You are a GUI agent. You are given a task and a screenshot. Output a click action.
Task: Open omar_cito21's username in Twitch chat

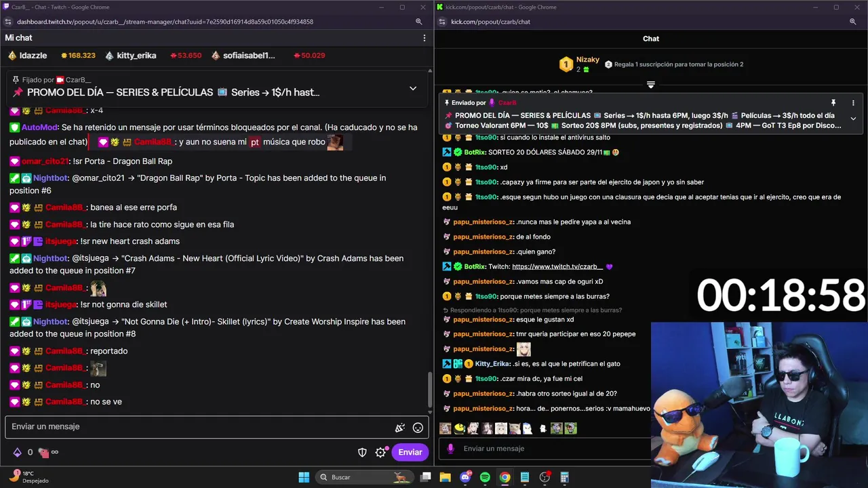(x=45, y=161)
